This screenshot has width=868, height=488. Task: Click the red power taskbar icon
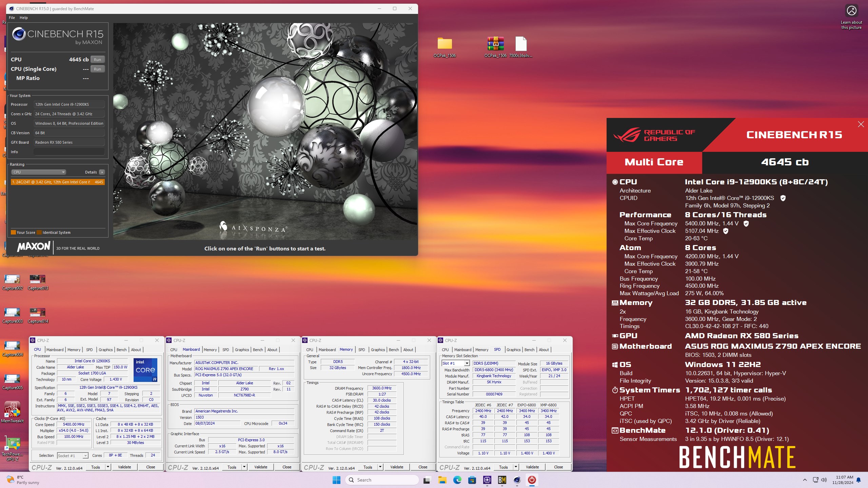pyautogui.click(x=532, y=480)
